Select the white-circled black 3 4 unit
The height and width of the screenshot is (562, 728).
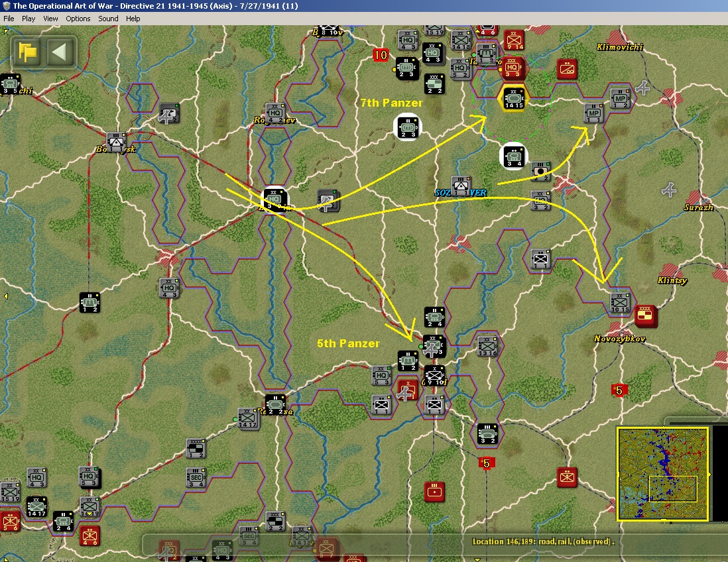[514, 156]
